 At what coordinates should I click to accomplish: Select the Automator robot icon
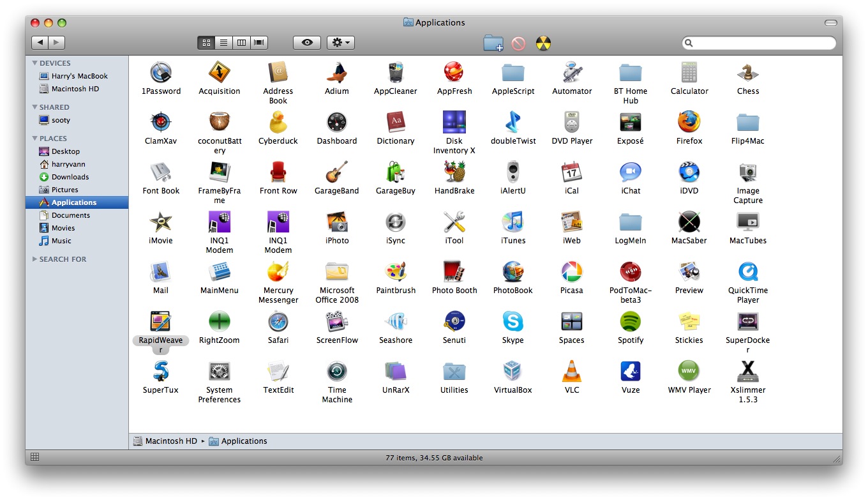[572, 72]
